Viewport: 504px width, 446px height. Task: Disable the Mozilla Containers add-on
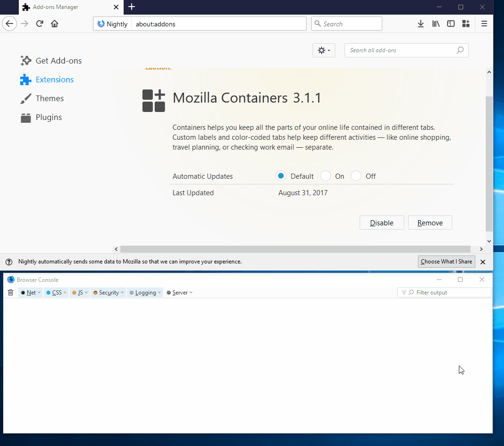382,223
